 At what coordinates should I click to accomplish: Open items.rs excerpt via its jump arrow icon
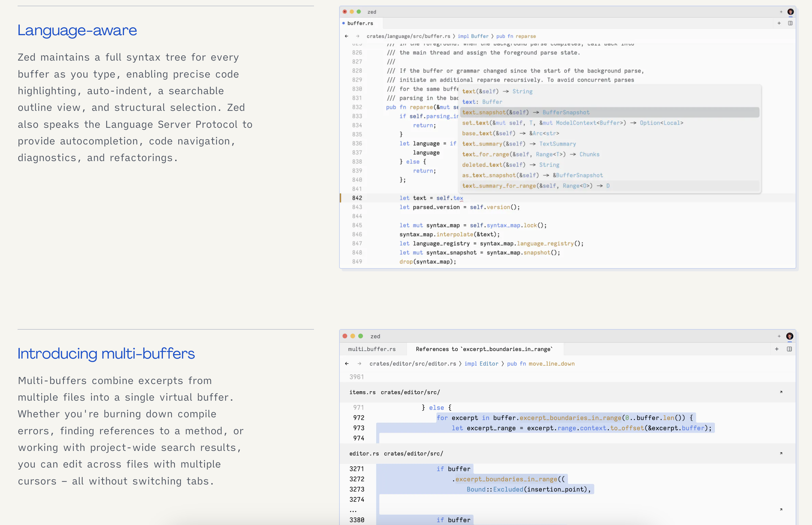[x=781, y=392]
